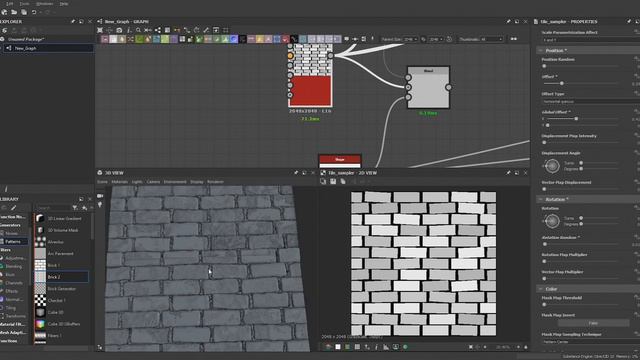Pin the Properties panel
The width and height of the screenshot is (640, 360).
[629, 21]
